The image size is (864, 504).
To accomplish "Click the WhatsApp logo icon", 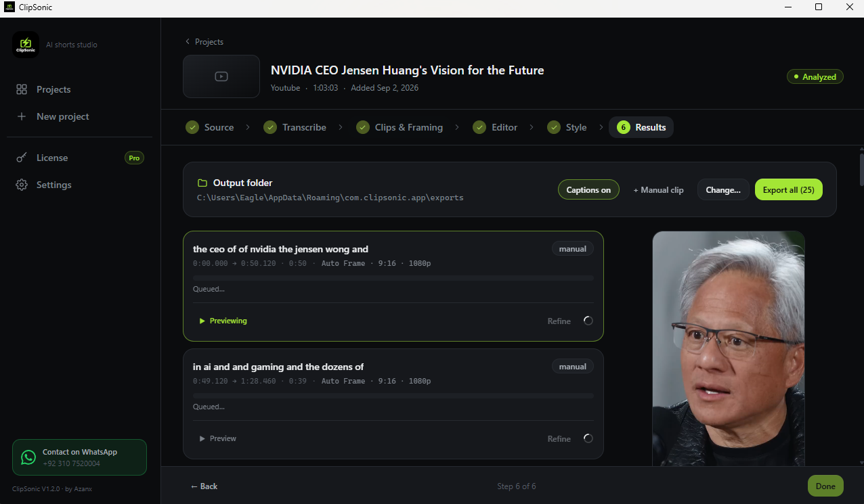I will [x=28, y=457].
